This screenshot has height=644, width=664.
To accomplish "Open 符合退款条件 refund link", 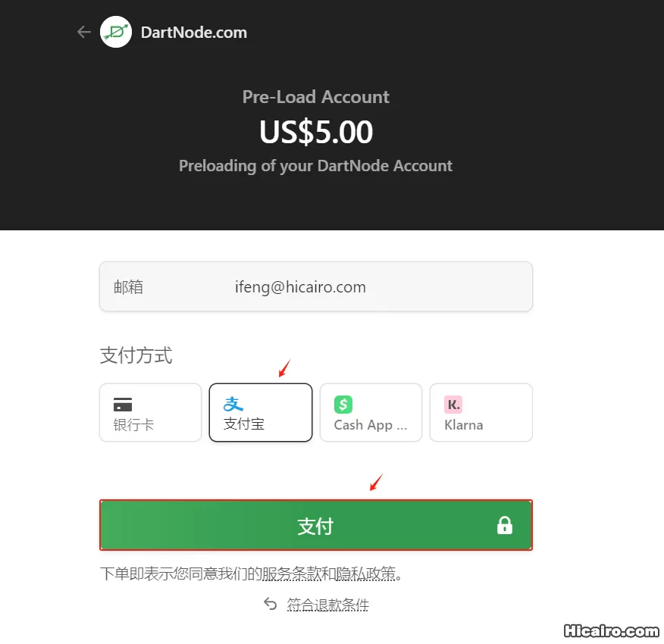I will coord(327,605).
